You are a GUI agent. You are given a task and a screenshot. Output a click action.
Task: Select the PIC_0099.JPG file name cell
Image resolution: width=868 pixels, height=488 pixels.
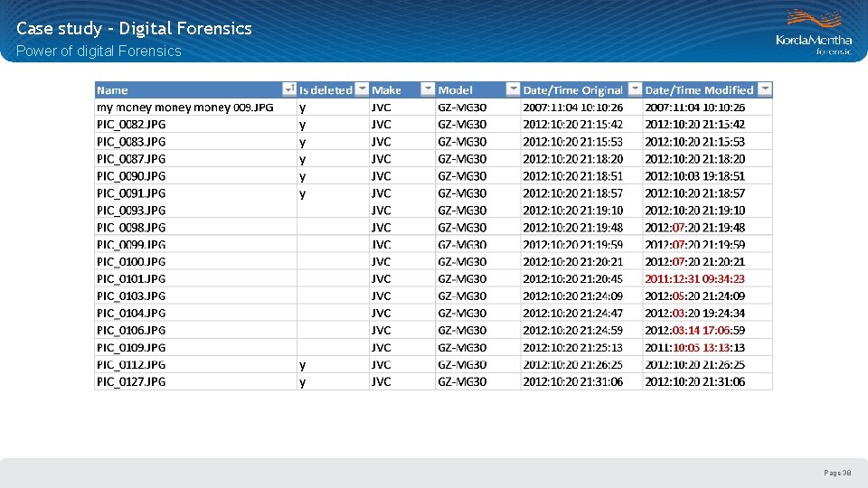[x=195, y=245]
